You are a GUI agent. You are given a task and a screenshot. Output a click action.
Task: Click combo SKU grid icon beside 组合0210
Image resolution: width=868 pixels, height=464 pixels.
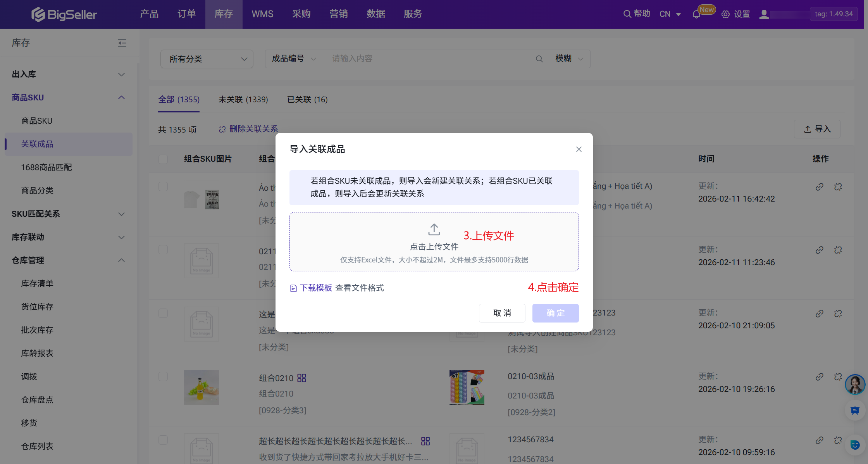pos(301,378)
